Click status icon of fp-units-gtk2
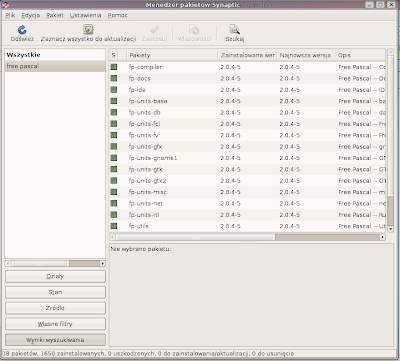Viewport: 400px width, 361px height. click(x=114, y=180)
